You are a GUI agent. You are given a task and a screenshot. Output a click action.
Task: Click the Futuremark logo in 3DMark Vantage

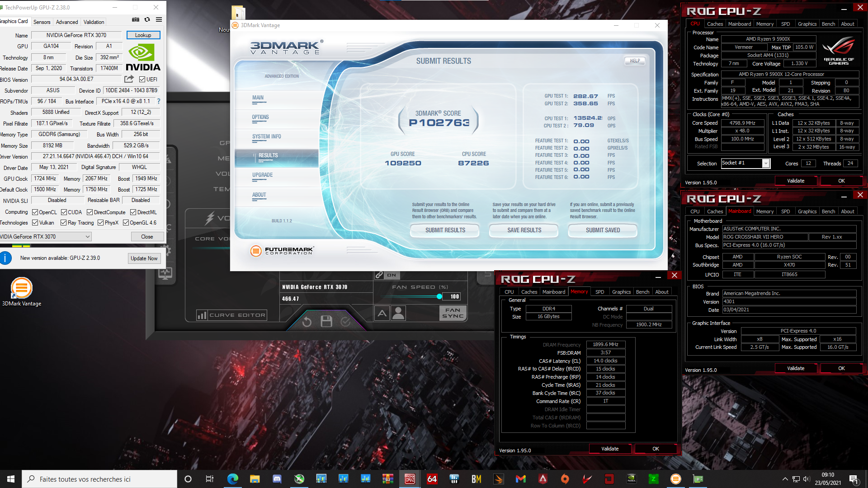click(282, 250)
